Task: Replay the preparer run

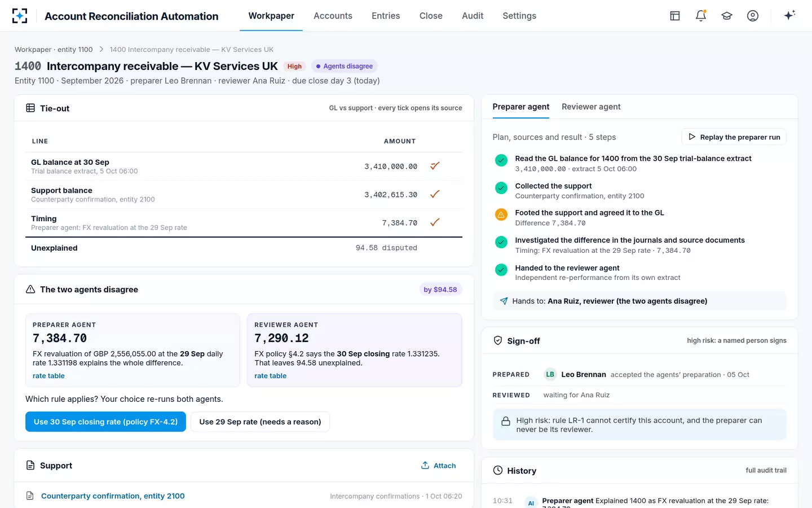Action: coord(734,137)
